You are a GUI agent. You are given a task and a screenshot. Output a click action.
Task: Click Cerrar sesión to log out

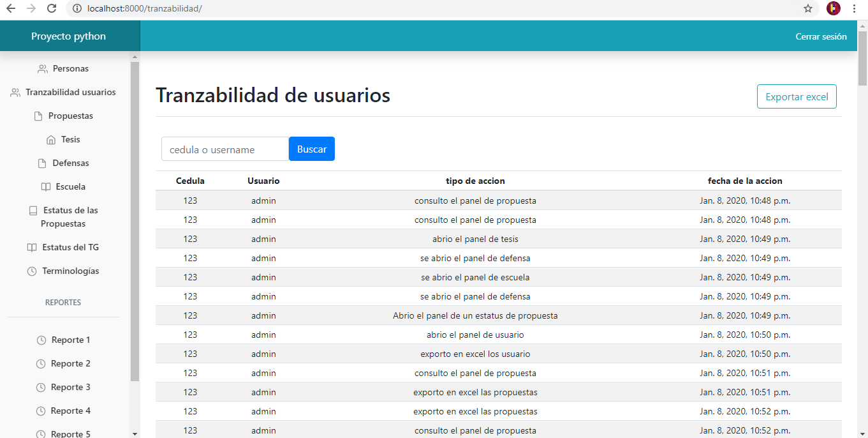pyautogui.click(x=821, y=36)
